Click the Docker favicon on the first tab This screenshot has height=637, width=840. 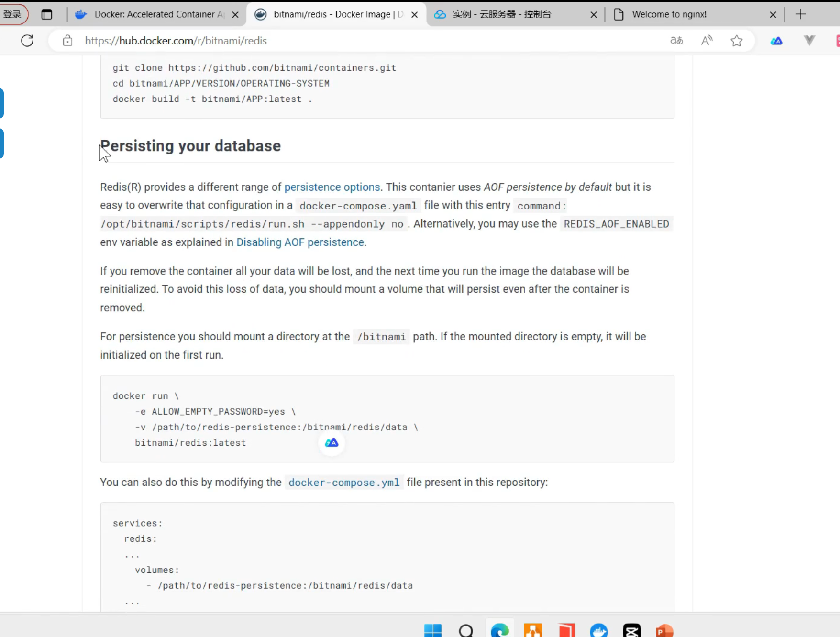point(81,14)
